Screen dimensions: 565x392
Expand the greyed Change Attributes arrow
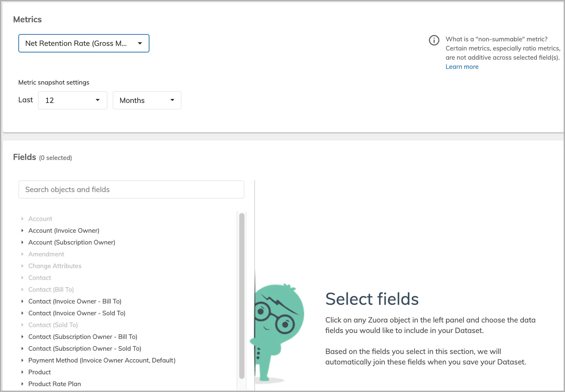coord(22,266)
